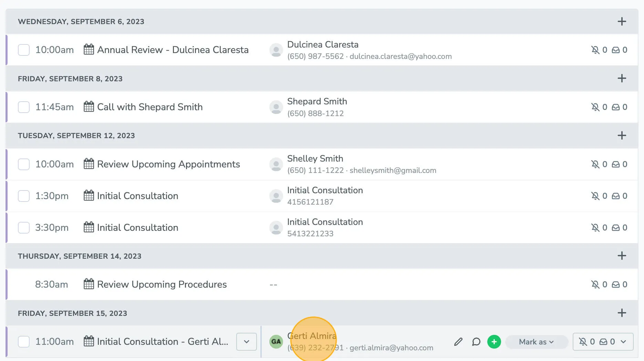Click the green plus icon on Gerti Almira row
The image size is (644, 361).
click(494, 342)
